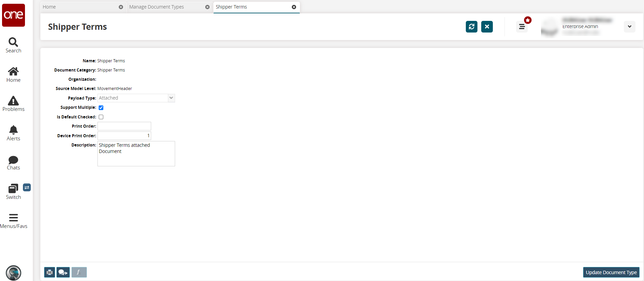
Task: Click the Update Document Type button
Action: tap(611, 272)
